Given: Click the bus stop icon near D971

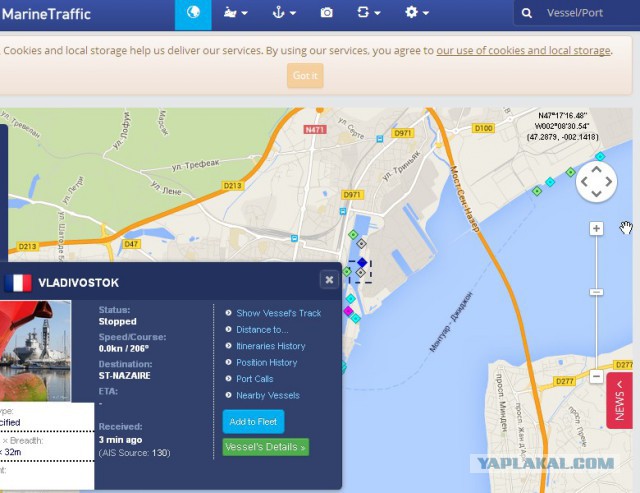Looking at the screenshot, I should [380, 139].
